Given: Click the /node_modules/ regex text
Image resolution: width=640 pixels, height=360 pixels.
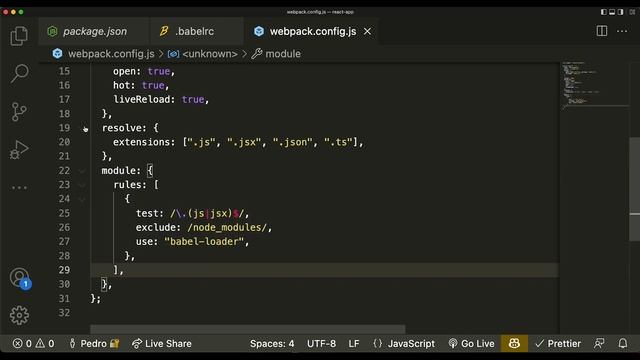Looking at the screenshot, I should 227,227.
